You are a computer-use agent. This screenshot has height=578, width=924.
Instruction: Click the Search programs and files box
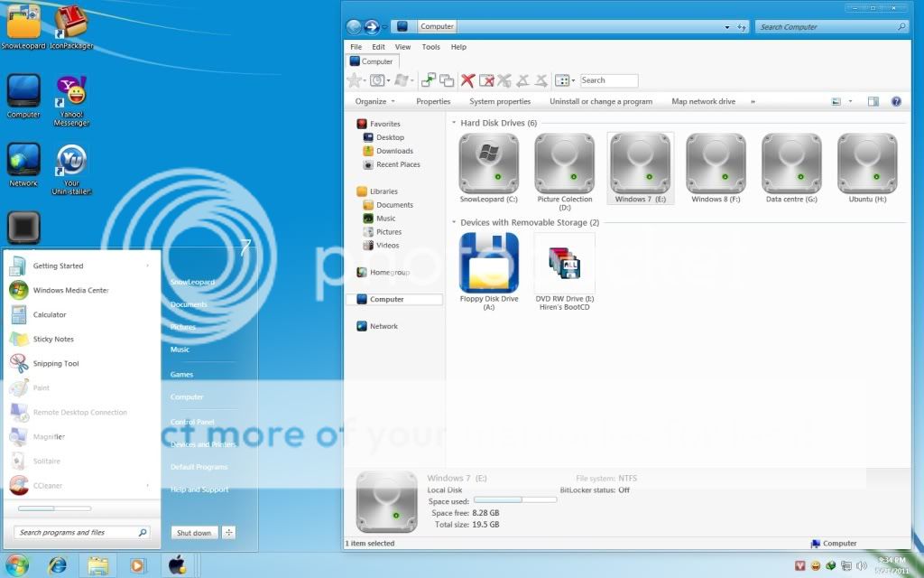click(x=81, y=532)
